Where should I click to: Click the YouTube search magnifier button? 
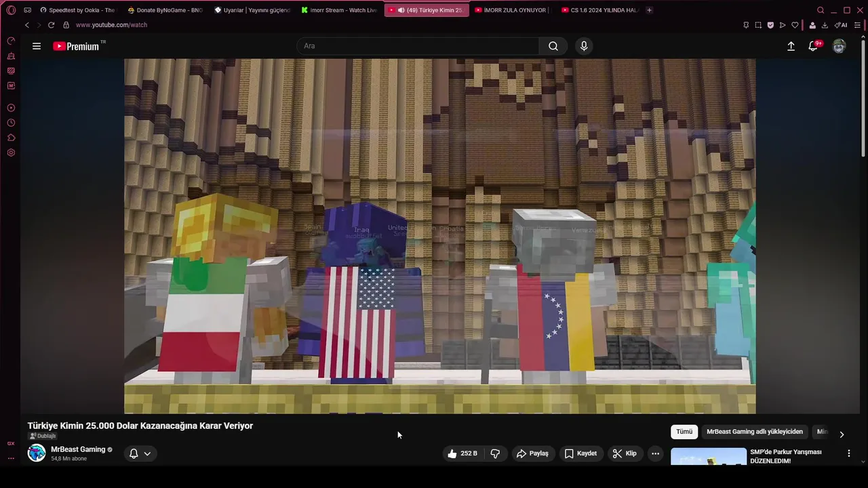[x=553, y=46]
